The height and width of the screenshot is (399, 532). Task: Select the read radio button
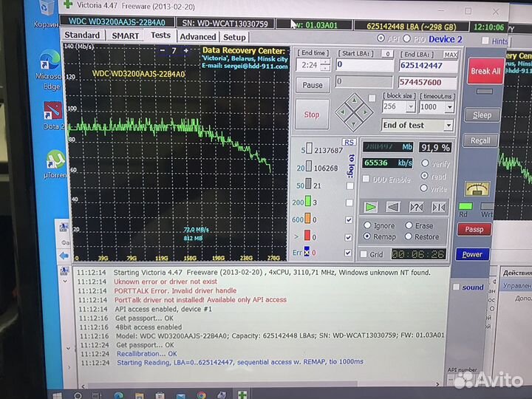click(x=424, y=176)
